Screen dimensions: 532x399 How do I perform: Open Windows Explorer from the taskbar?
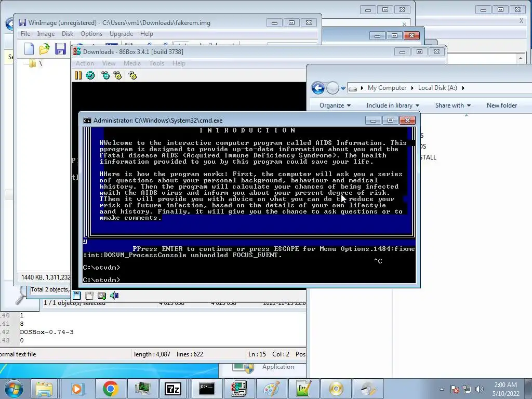45,389
